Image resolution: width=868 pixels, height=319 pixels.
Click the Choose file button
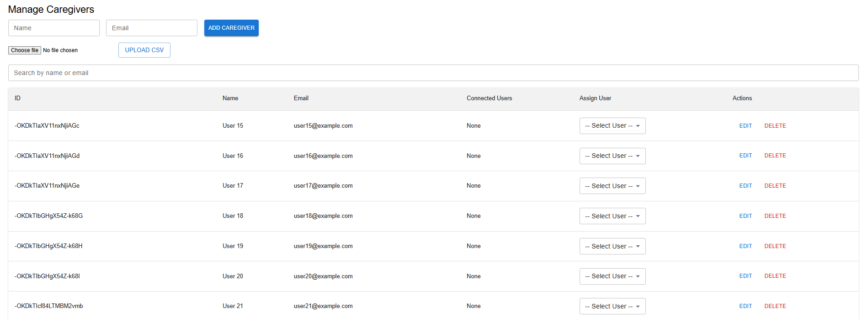25,50
